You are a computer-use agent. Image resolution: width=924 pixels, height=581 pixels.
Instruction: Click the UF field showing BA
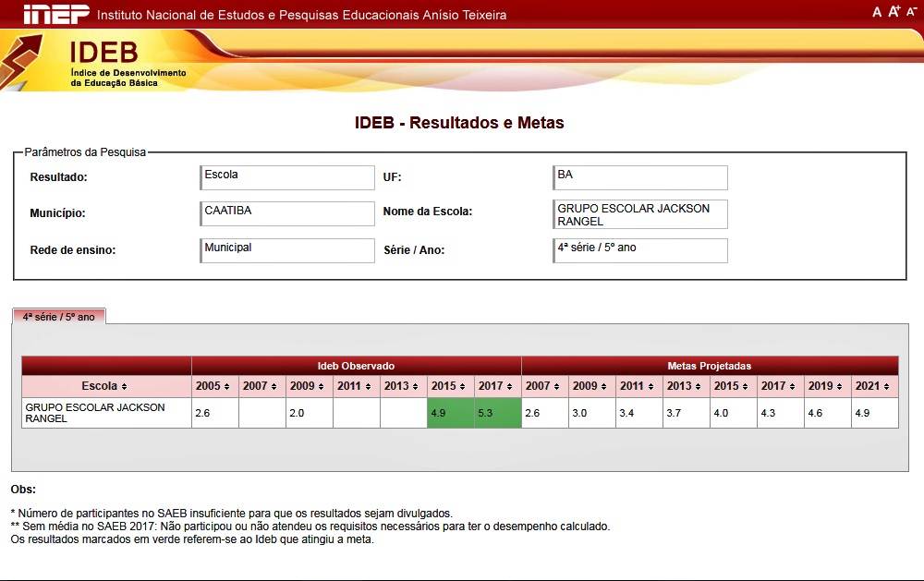click(640, 177)
